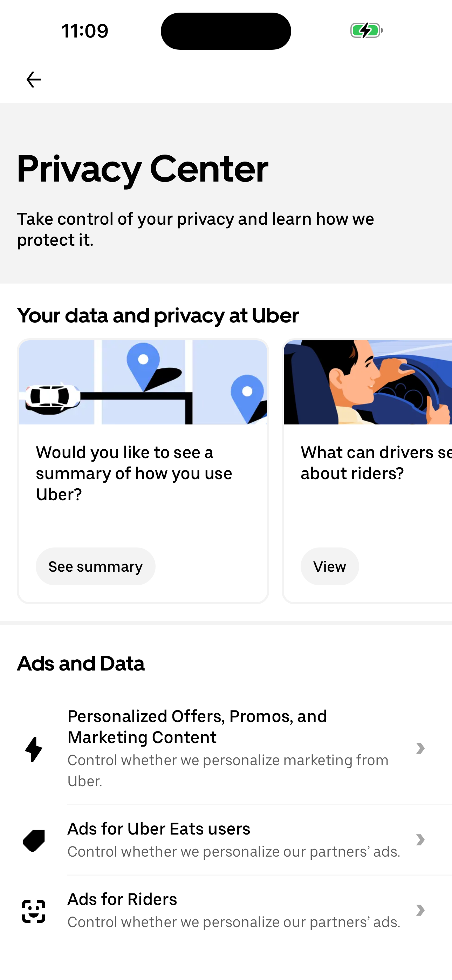Image resolution: width=452 pixels, height=980 pixels.
Task: Expand the Ads for Riders chevron
Action: pos(420,910)
